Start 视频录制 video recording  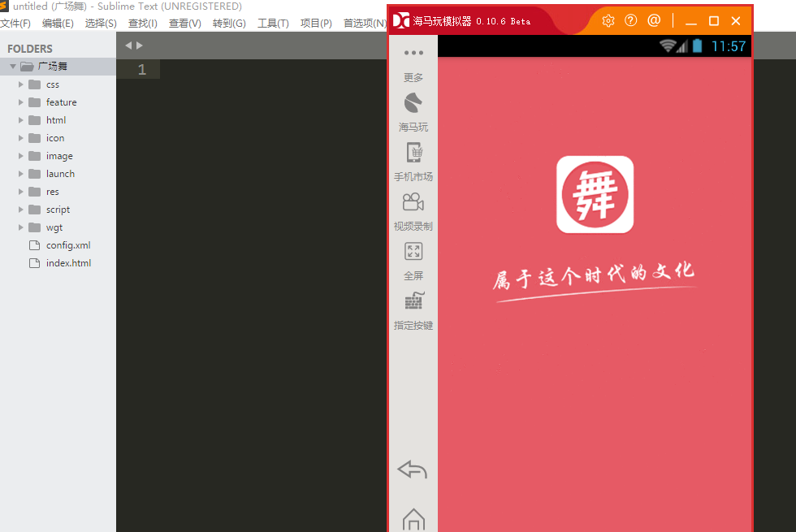point(413,202)
